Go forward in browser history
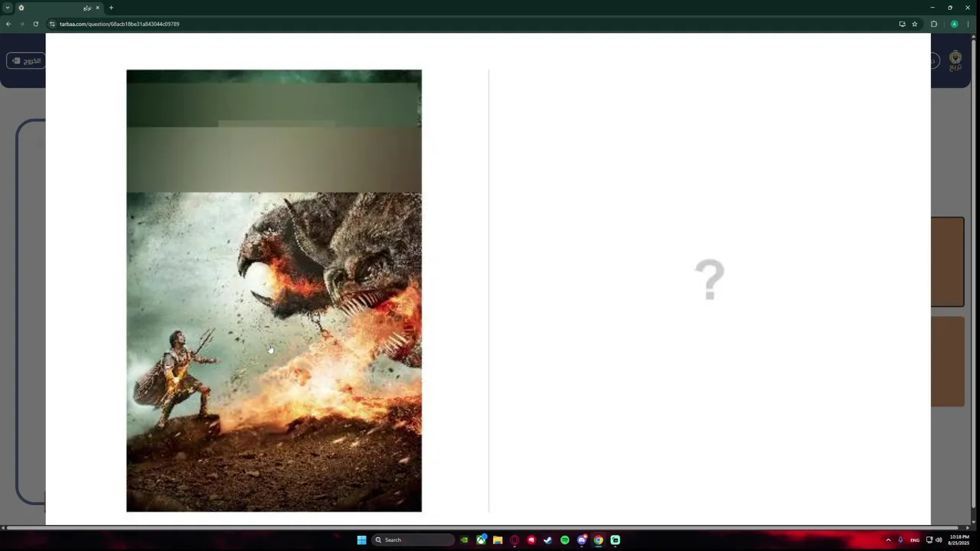This screenshot has width=980, height=551. (21, 24)
